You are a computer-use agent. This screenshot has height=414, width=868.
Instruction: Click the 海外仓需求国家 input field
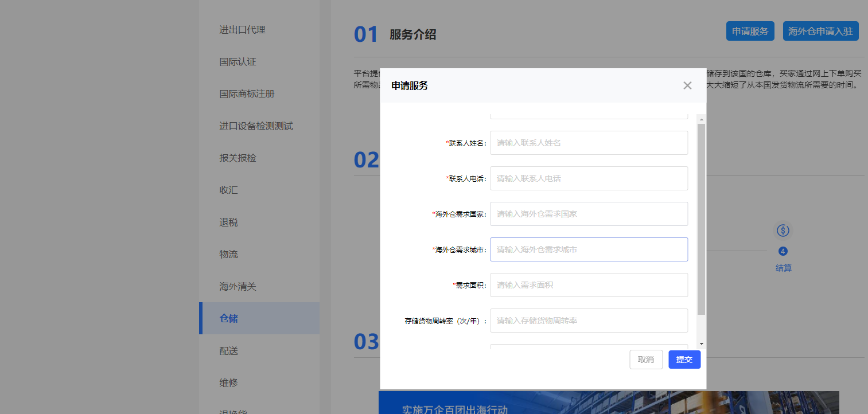coord(589,214)
